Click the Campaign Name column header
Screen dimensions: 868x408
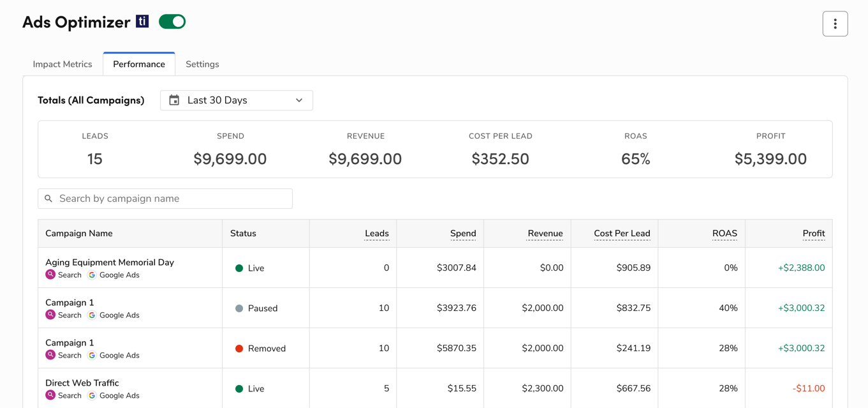[x=79, y=234]
